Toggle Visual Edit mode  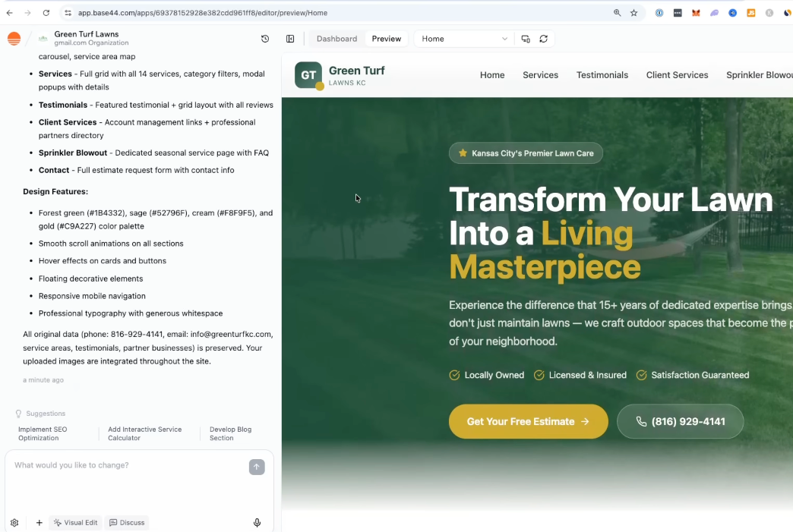(x=75, y=522)
